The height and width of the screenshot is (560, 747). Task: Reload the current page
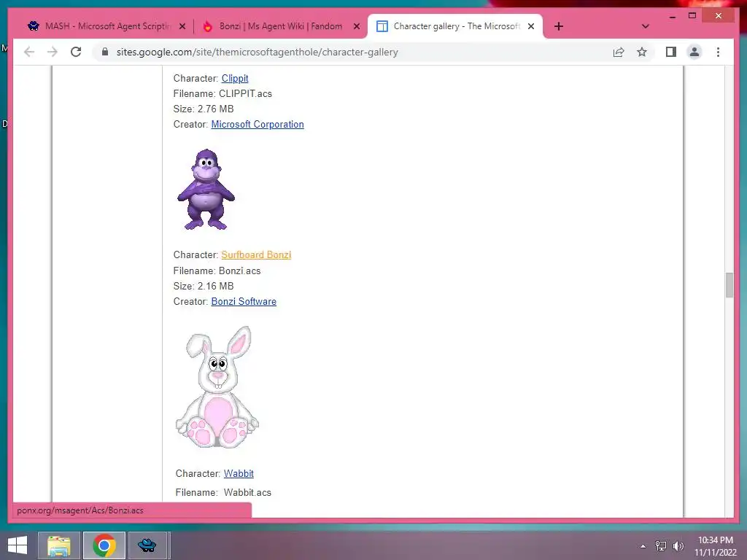click(x=76, y=52)
